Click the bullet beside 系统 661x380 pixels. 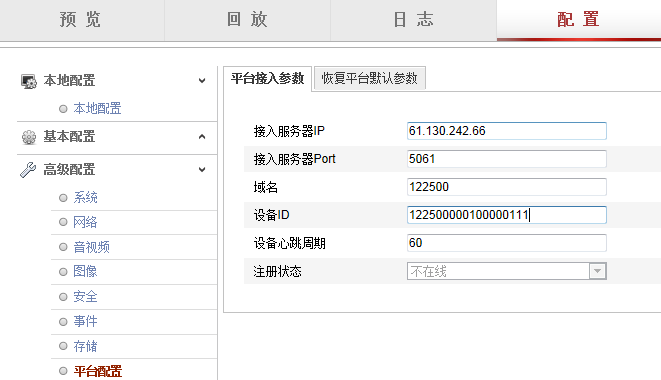(63, 198)
